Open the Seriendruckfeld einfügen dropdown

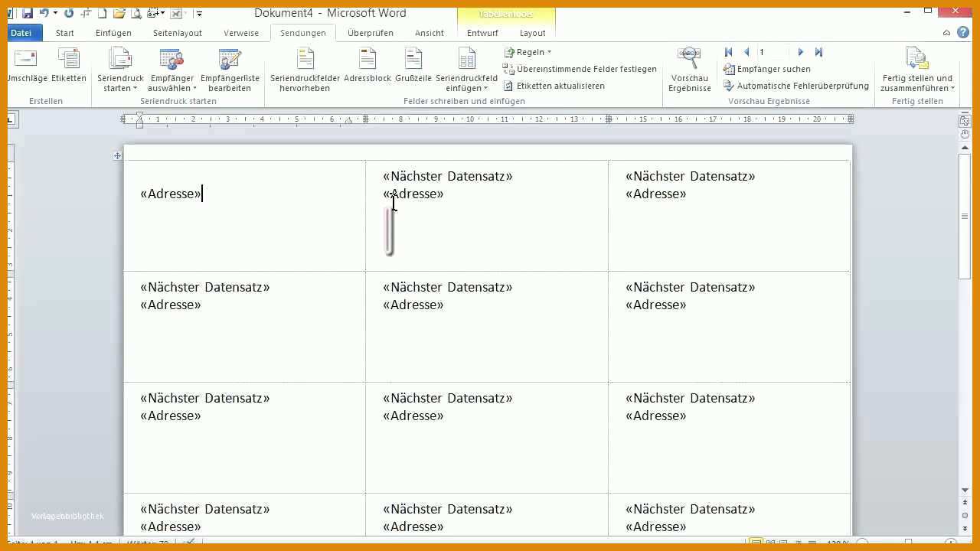466,70
